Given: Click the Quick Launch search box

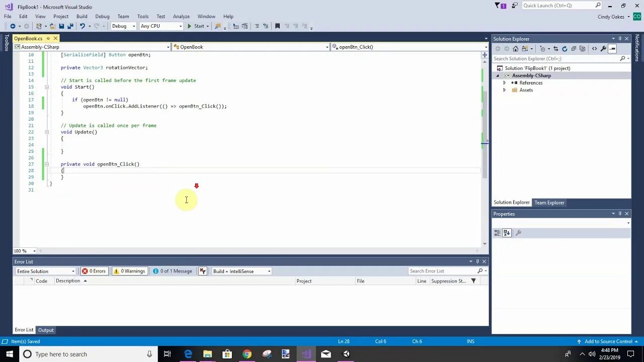Looking at the screenshot, I should pyautogui.click(x=561, y=6).
